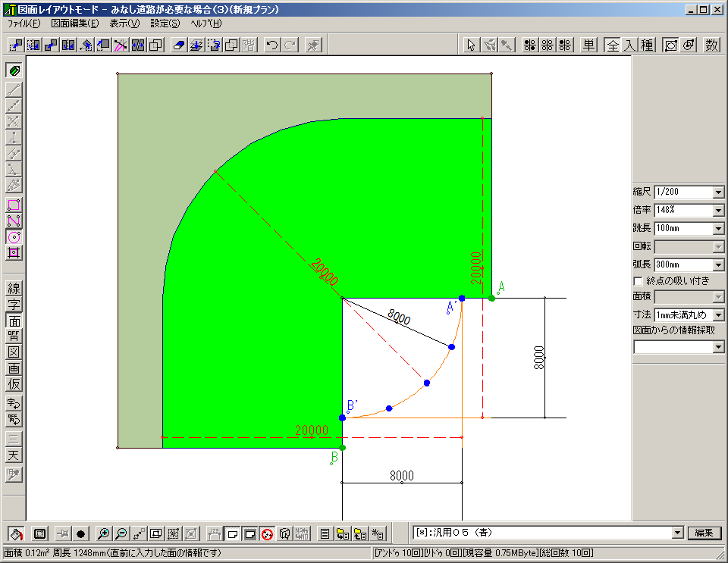Click the 天 button in left toolbar
The image size is (728, 563).
(x=14, y=455)
